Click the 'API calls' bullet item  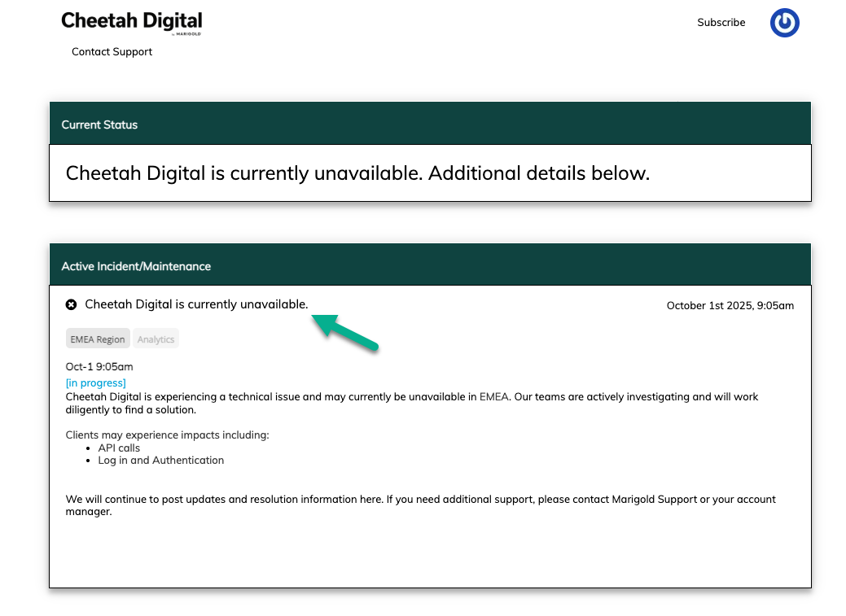point(119,448)
